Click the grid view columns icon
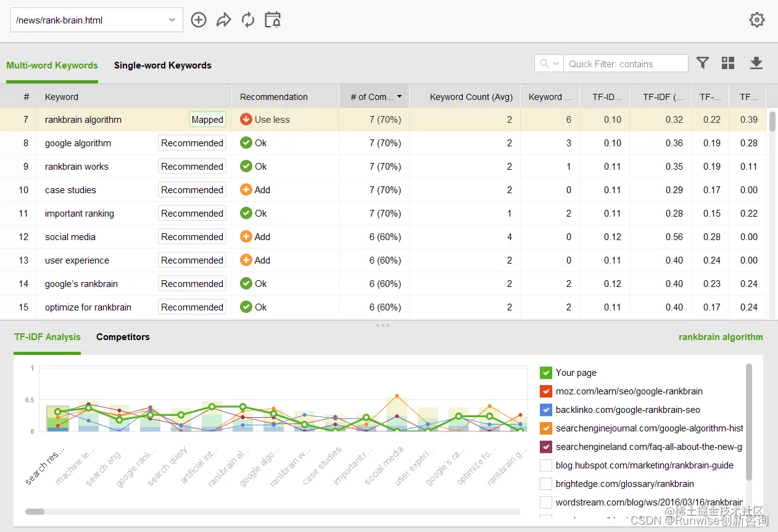This screenshot has height=532, width=778. pyautogui.click(x=728, y=63)
